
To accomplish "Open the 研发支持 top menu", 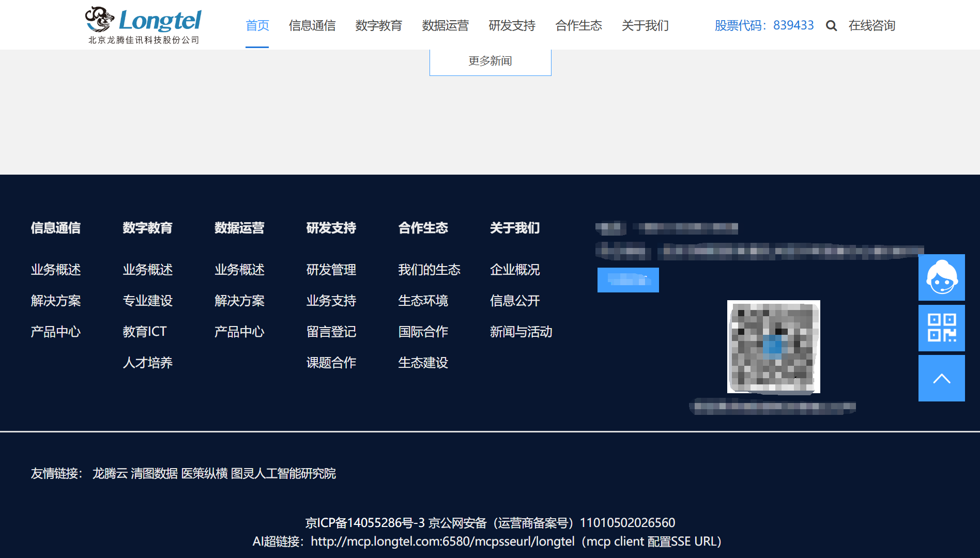I will [512, 25].
